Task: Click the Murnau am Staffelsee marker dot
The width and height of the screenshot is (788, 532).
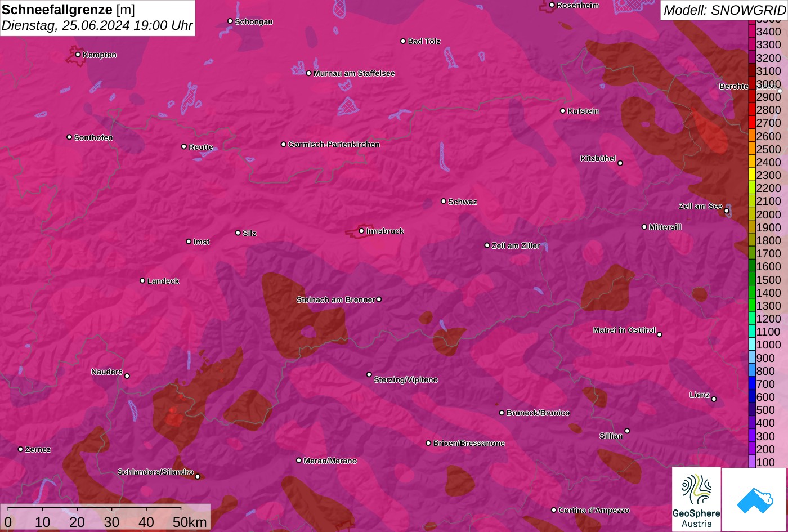Action: click(x=308, y=73)
